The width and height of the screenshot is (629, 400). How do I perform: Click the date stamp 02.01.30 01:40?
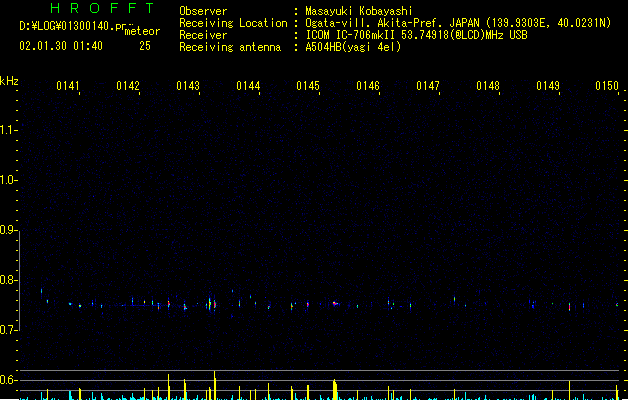coord(61,46)
